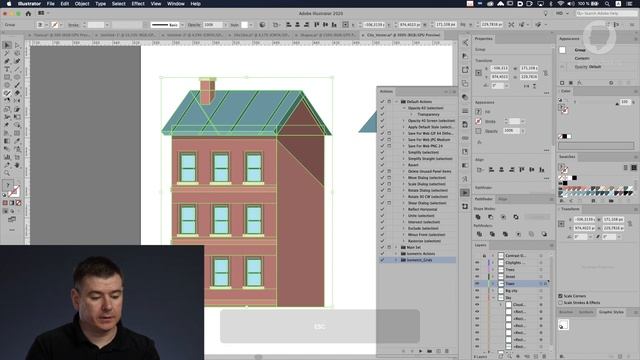Expand the Town layer
640x360 pixels.
click(x=493, y=283)
